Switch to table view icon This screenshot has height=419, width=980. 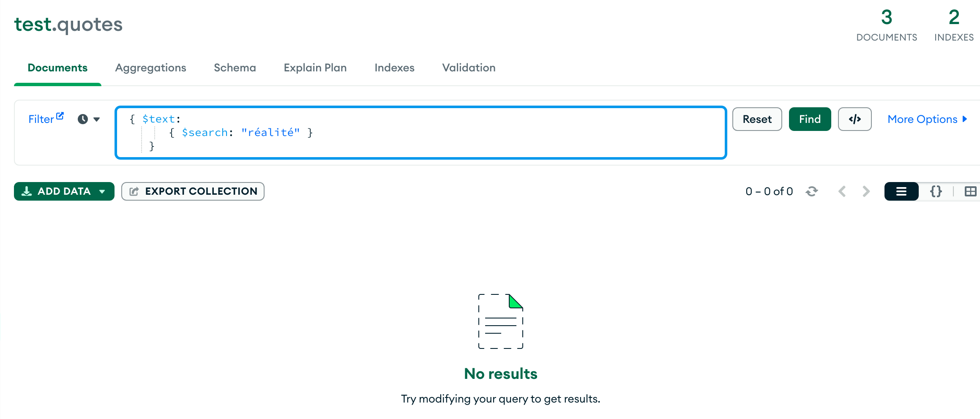pyautogui.click(x=971, y=191)
